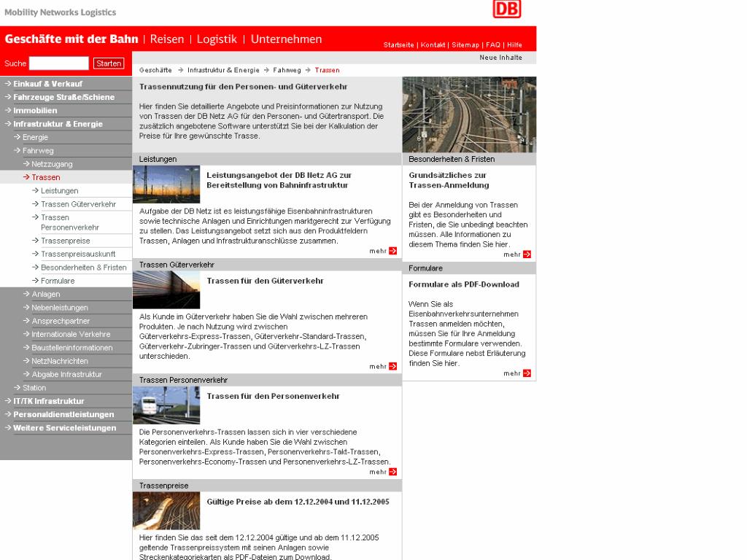
Task: Click the large railway tracks header photo
Action: point(469,114)
